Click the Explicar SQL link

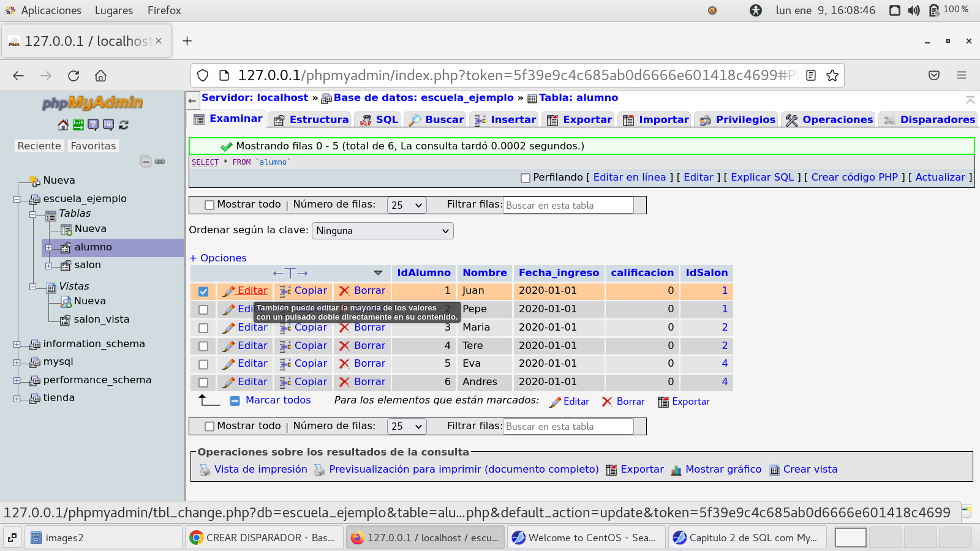[762, 178]
